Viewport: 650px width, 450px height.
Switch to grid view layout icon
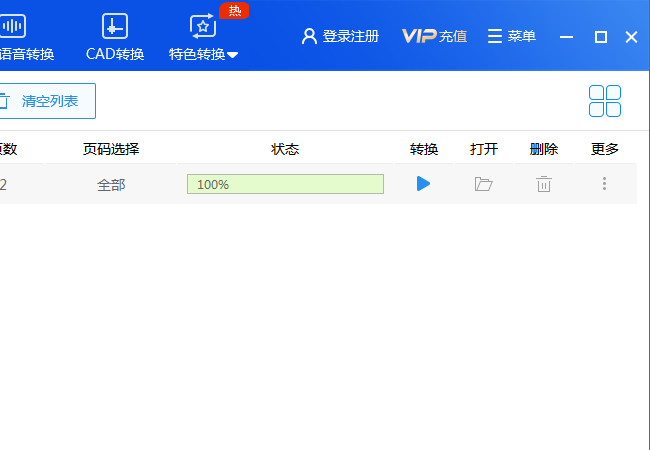[x=605, y=101]
